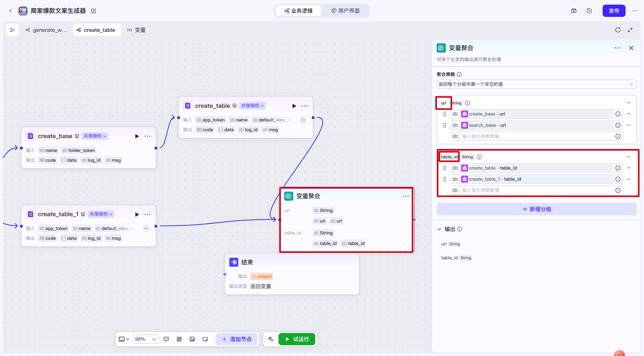Click the edit project name pencil icon
Viewport: 644px width, 356px height.
tap(94, 11)
